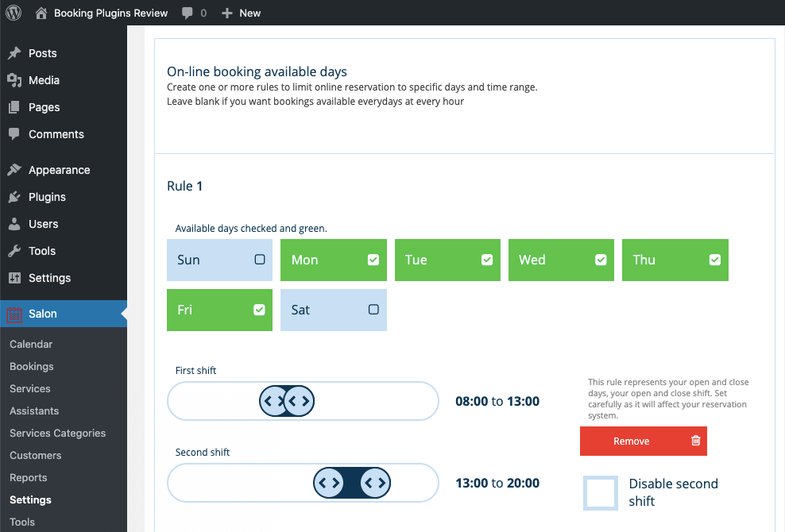The height and width of the screenshot is (532, 785).
Task: Open Plugins menu in sidebar
Action: pyautogui.click(x=64, y=197)
